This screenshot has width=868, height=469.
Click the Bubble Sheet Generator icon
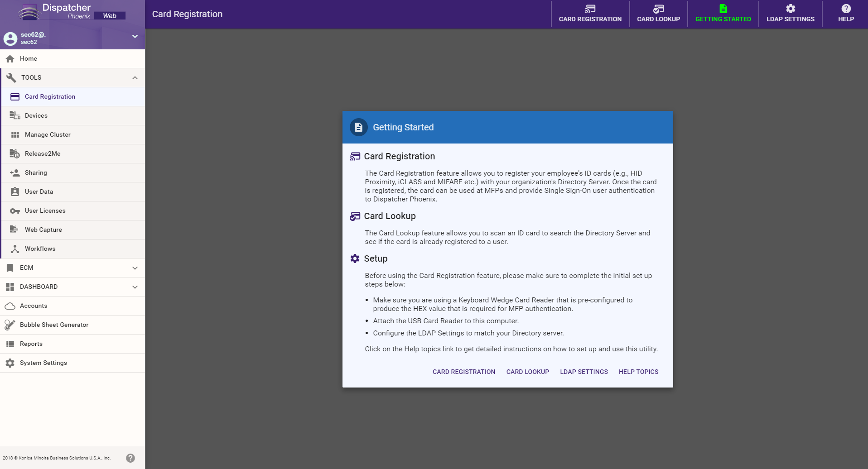10,325
